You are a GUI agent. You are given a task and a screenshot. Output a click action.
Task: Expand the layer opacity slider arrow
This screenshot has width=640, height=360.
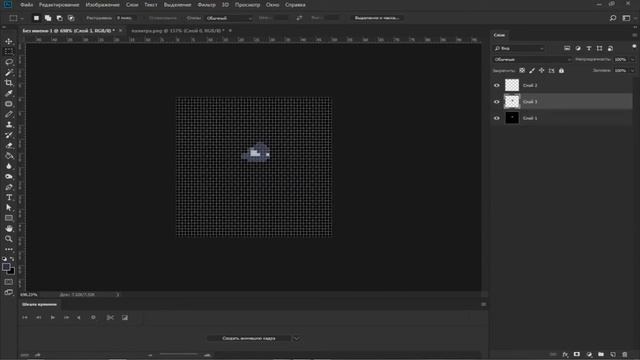pyautogui.click(x=632, y=60)
